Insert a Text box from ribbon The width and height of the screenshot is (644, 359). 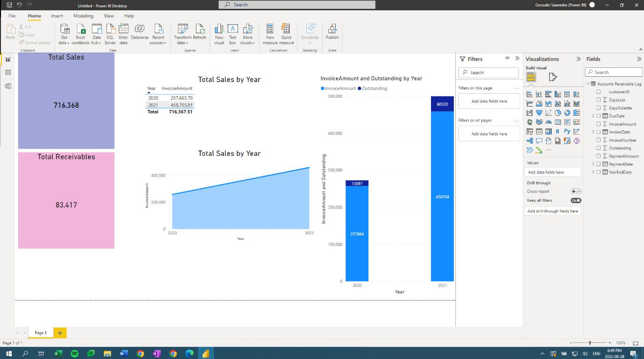pyautogui.click(x=233, y=34)
